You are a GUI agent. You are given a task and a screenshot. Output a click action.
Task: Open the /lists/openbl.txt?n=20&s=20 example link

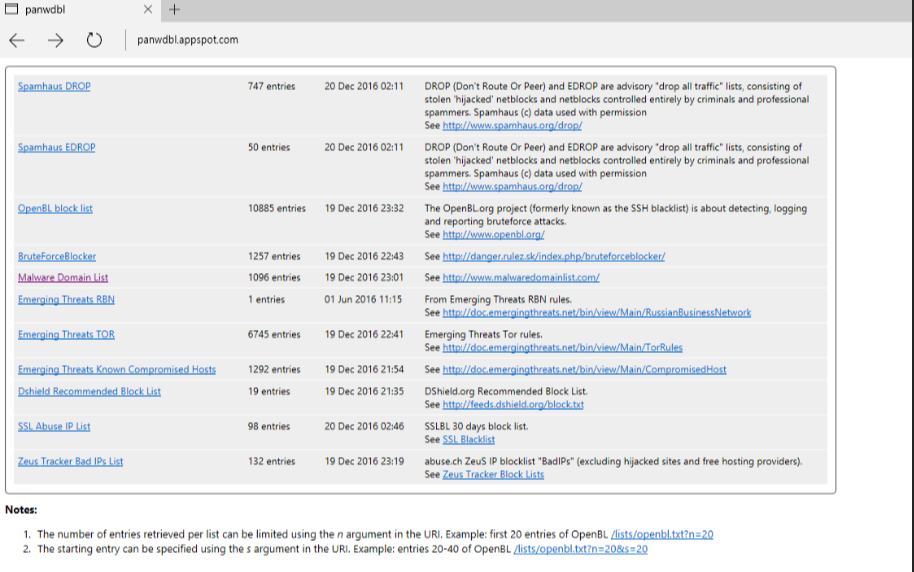pos(581,549)
